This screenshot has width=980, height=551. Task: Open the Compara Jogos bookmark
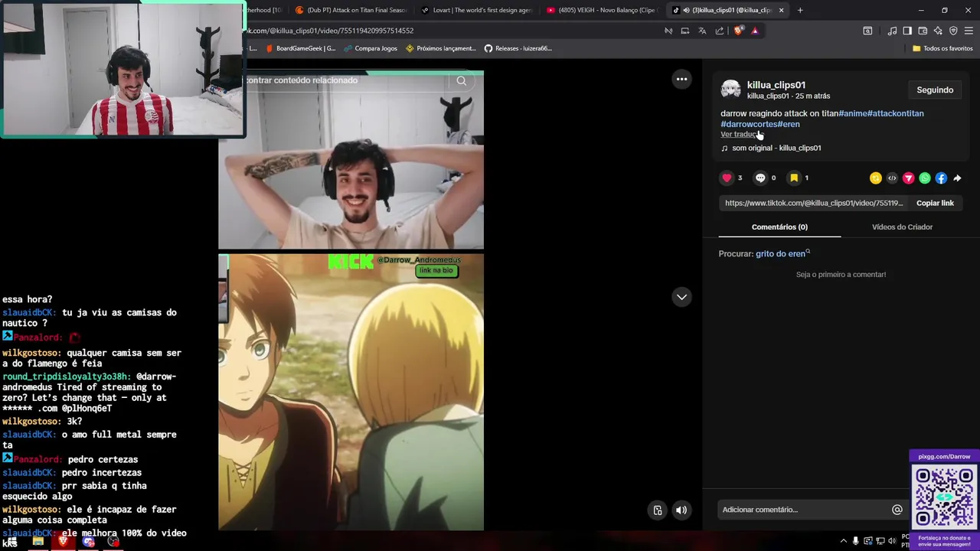[x=371, y=48]
